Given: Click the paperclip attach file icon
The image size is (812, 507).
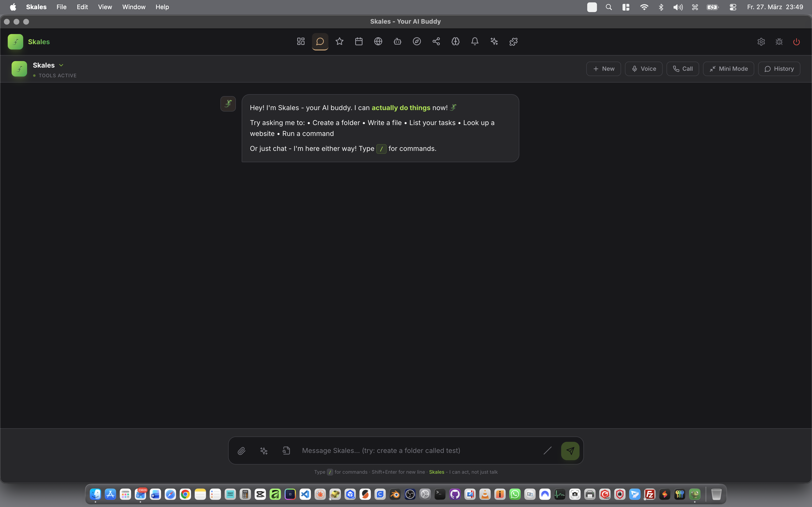Looking at the screenshot, I should [242, 451].
